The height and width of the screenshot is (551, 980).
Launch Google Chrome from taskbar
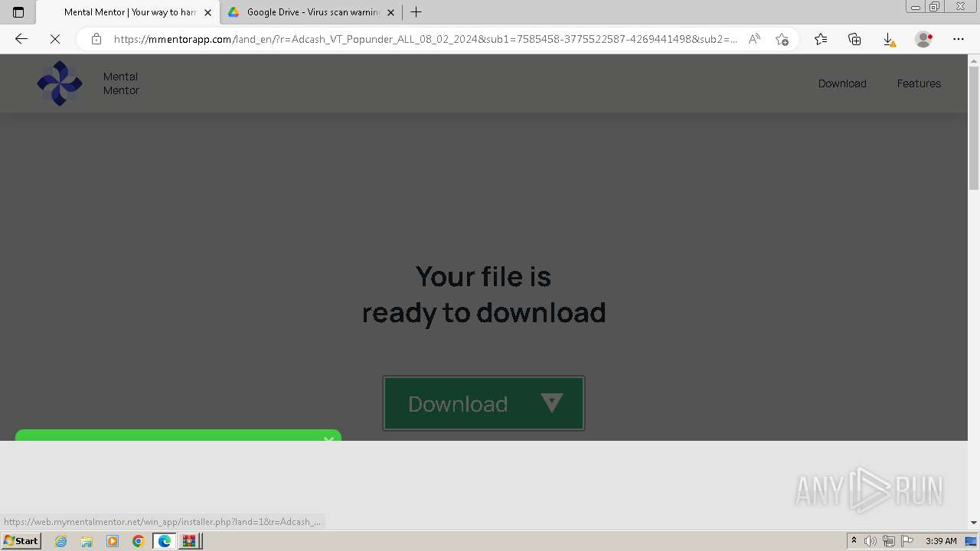point(139,541)
